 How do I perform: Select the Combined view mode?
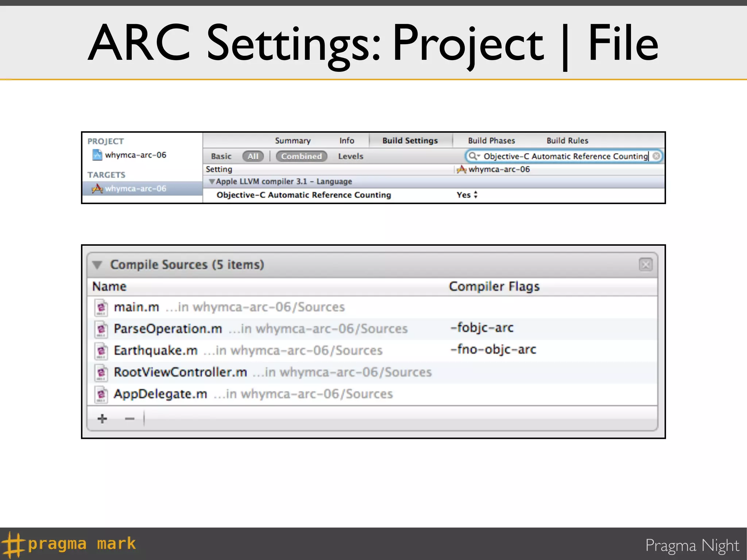pyautogui.click(x=301, y=156)
